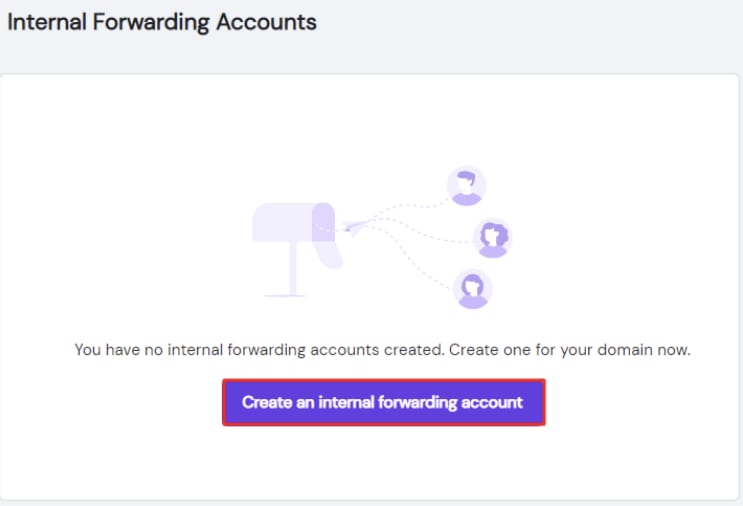743x506 pixels.
Task: Select the bottom user avatar icon
Action: click(x=472, y=289)
